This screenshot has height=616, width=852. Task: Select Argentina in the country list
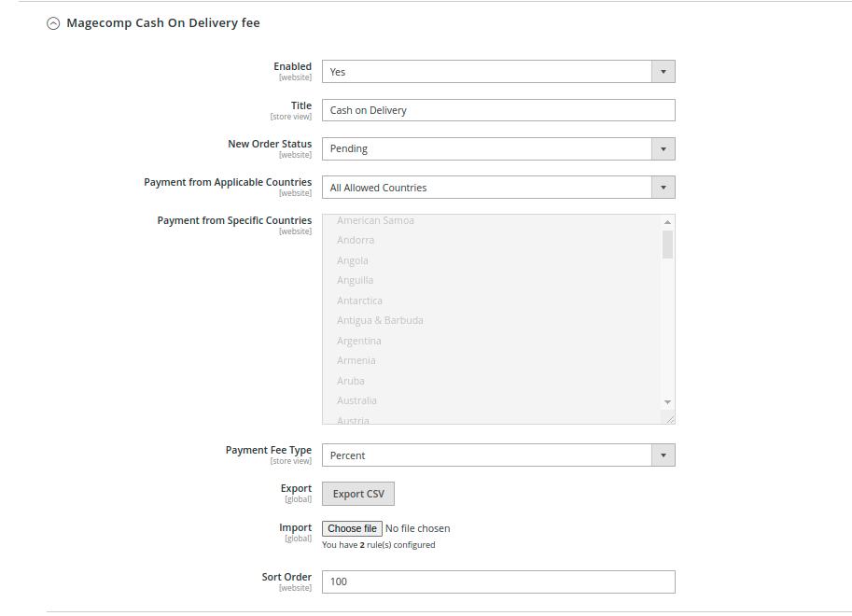pos(358,341)
